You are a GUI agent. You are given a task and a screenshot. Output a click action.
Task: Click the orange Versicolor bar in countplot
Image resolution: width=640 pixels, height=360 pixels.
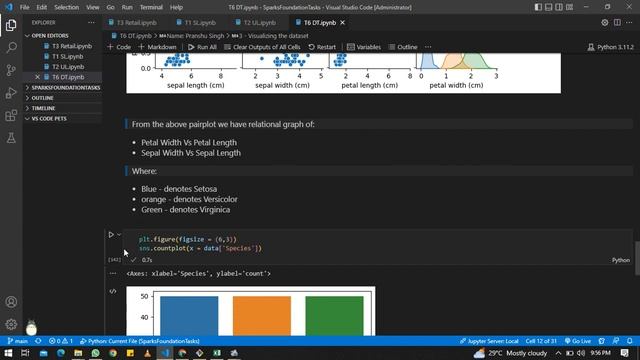click(x=262, y=316)
